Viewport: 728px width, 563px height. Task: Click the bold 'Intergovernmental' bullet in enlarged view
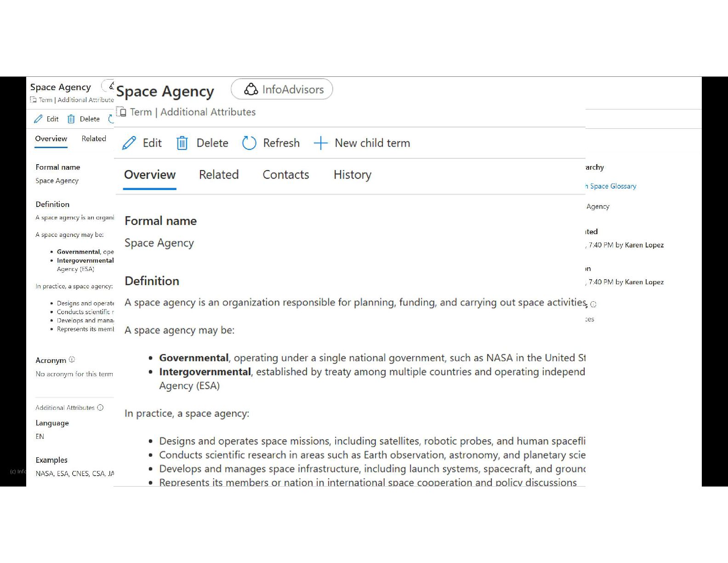point(205,372)
